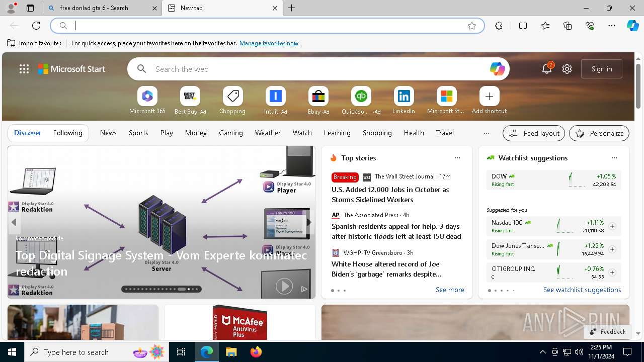Open more options for Watchlist suggestions card
This screenshot has width=644, height=362.
tap(614, 158)
